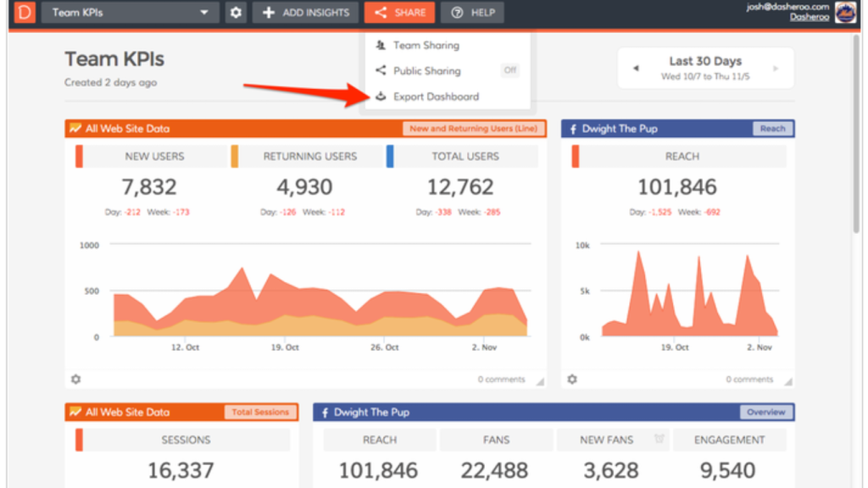Click the user avatar in top right
Image resolution: width=868 pixels, height=488 pixels.
click(x=845, y=13)
